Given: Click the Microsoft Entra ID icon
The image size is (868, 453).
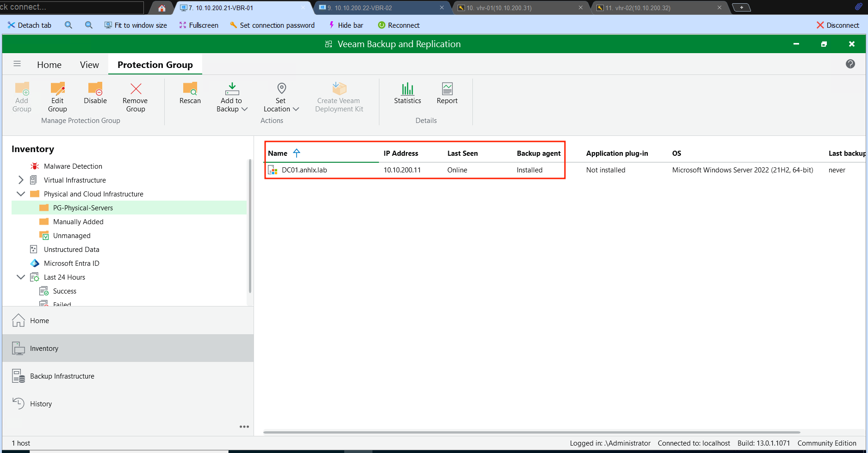Looking at the screenshot, I should coord(34,263).
